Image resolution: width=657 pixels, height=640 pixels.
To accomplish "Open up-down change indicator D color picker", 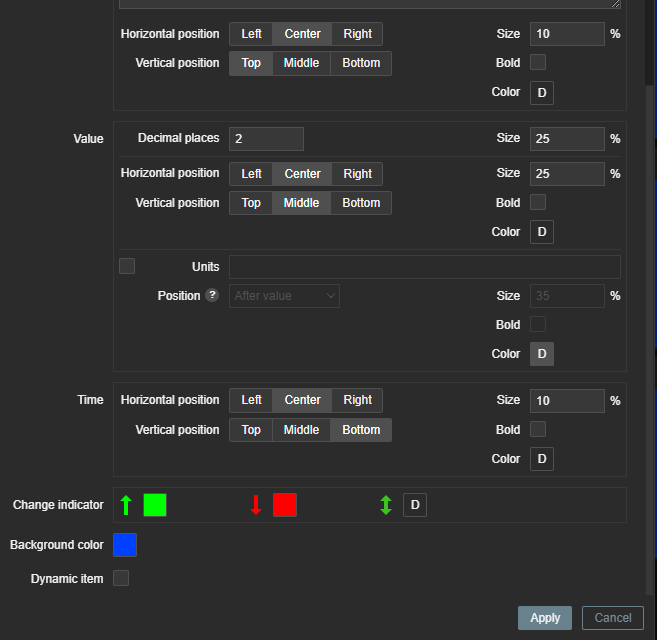I will [x=415, y=505].
